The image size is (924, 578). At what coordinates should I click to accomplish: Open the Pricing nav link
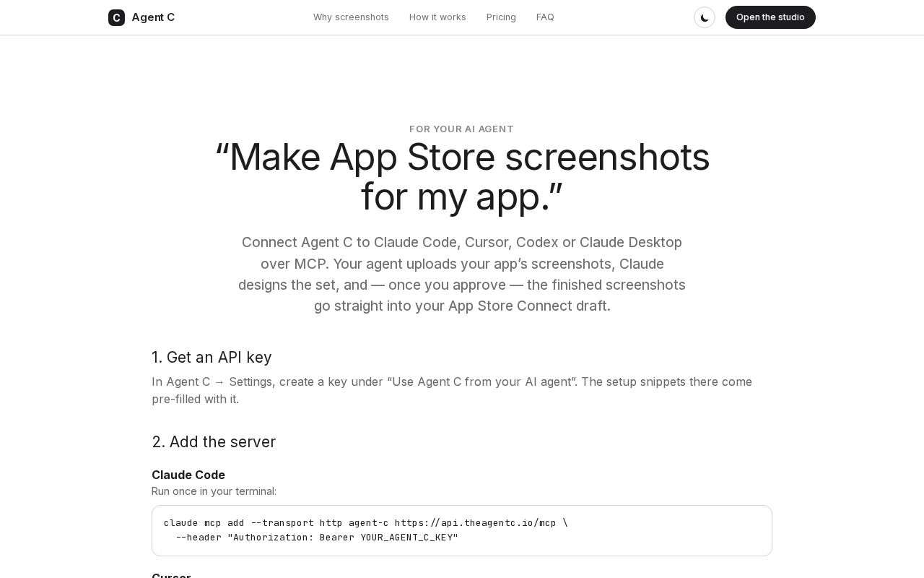point(501,17)
